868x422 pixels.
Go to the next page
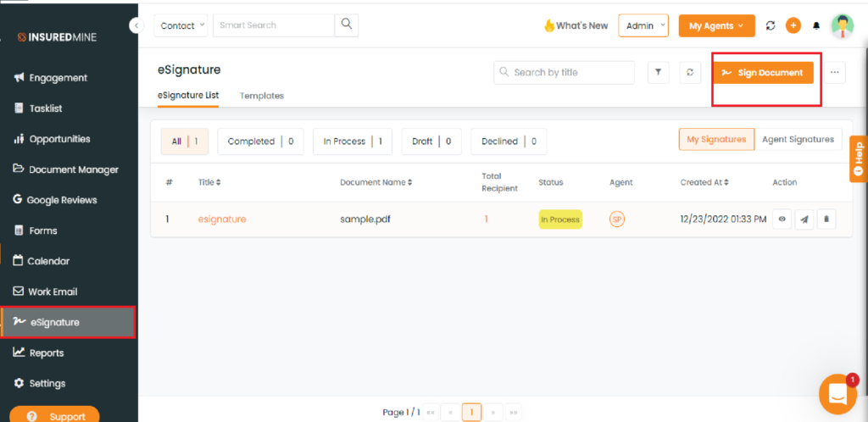click(492, 412)
